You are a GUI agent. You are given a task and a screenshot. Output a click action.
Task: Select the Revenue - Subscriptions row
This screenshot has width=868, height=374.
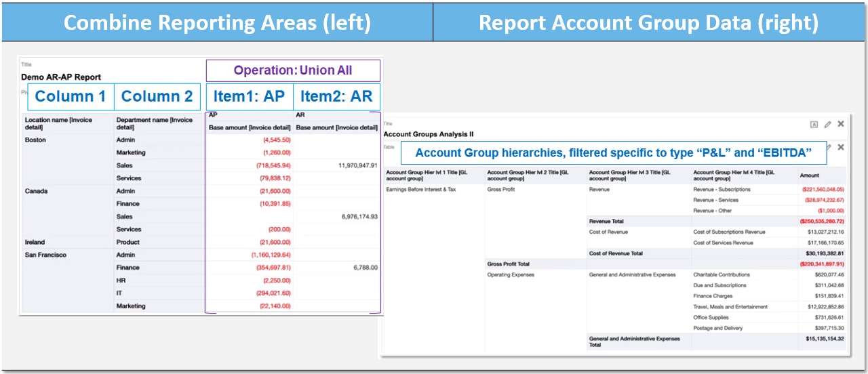coord(722,190)
